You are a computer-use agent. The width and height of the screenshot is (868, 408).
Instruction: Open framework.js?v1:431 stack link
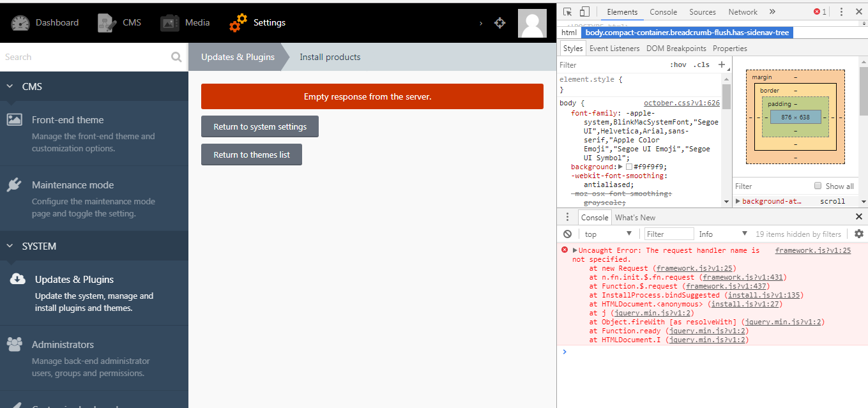743,277
